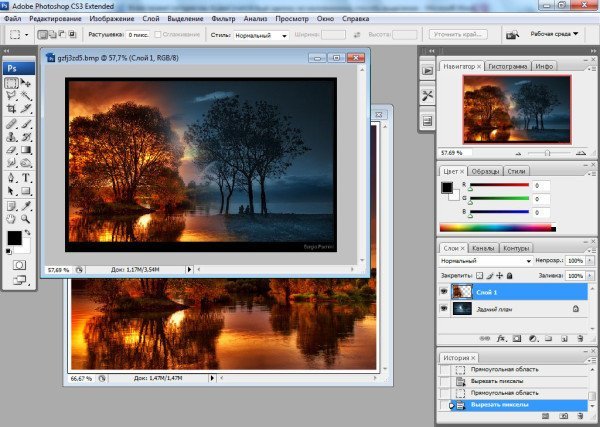
Task: Create new snapshot in History panel
Action: click(x=564, y=416)
